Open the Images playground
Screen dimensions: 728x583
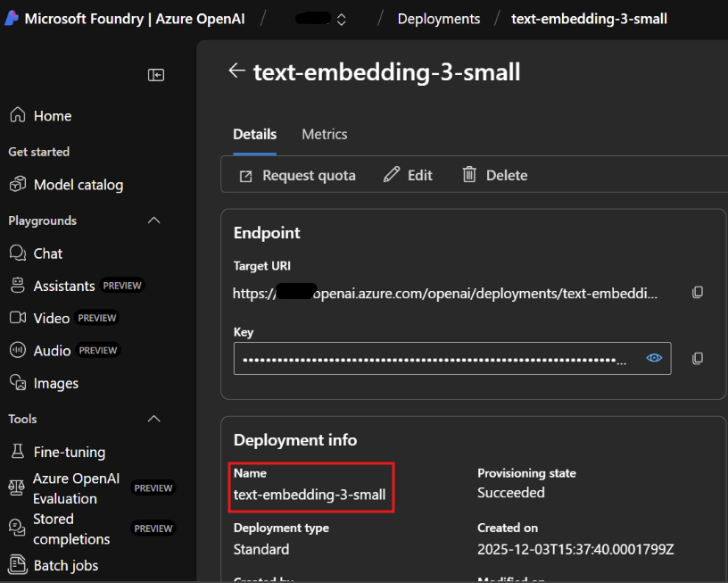click(55, 383)
